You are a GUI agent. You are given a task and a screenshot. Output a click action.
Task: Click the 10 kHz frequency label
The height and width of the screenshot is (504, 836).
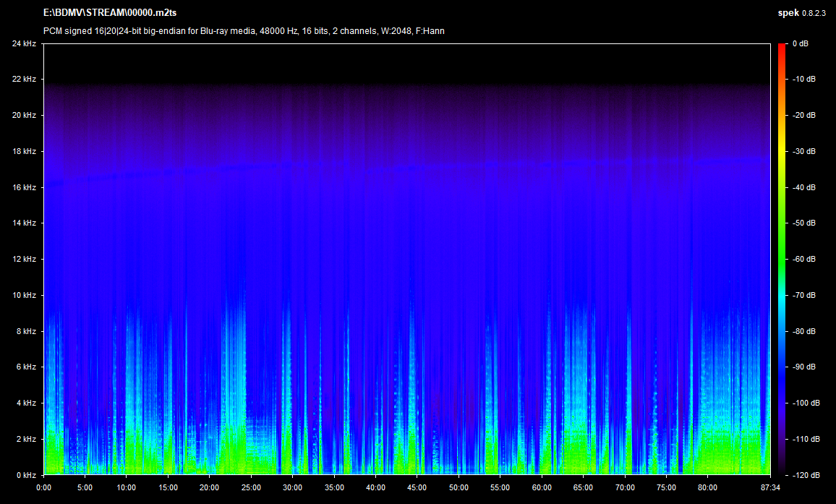pos(24,295)
